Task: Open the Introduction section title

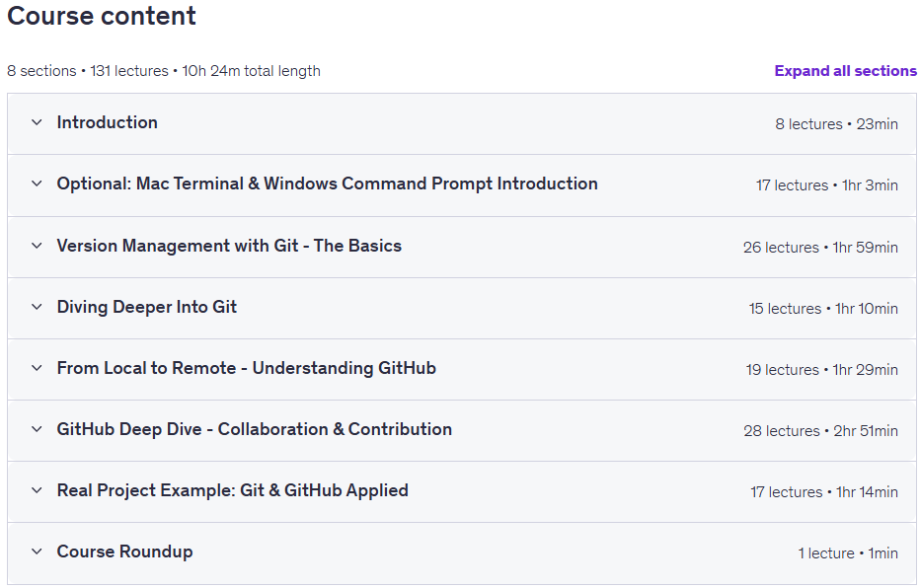Action: [x=108, y=122]
